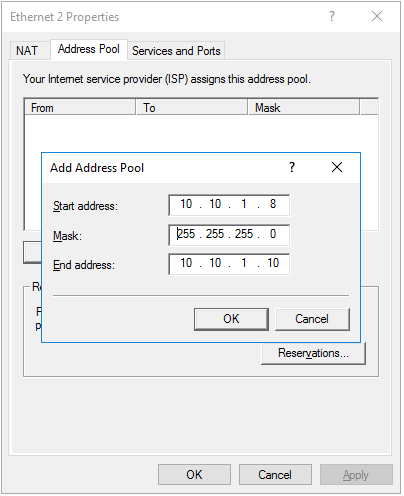The width and height of the screenshot is (404, 496).
Task: Switch to the NAT tab
Action: click(x=27, y=51)
